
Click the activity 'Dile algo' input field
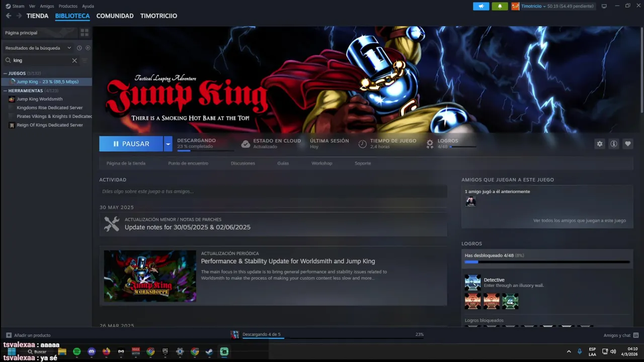coord(273,192)
